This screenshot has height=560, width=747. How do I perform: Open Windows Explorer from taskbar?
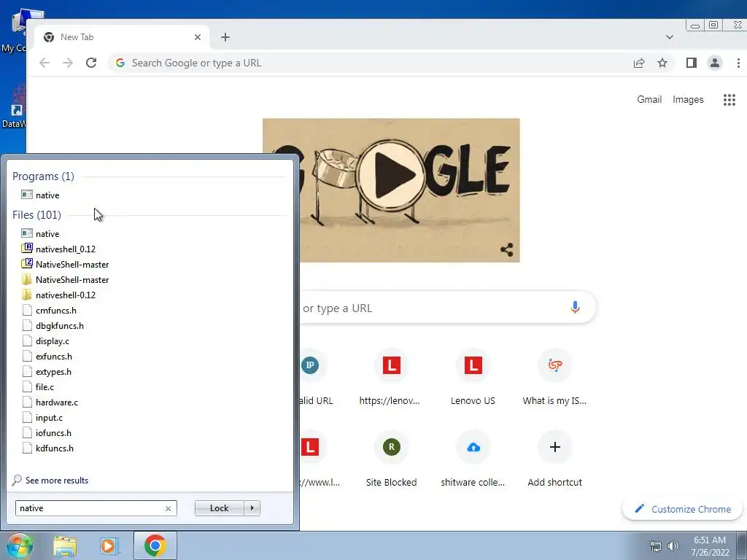point(65,545)
